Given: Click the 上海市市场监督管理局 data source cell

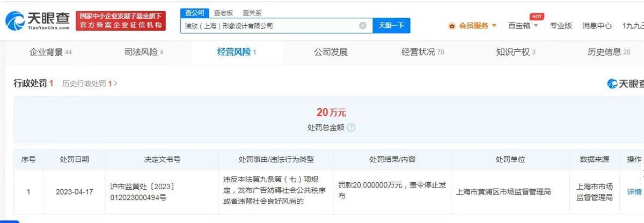Looking at the screenshot, I should 594,191.
